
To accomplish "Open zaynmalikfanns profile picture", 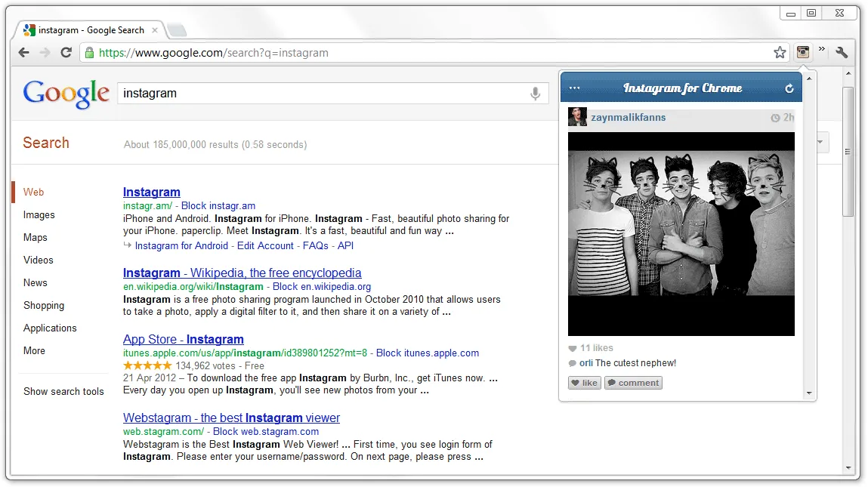I will point(577,116).
